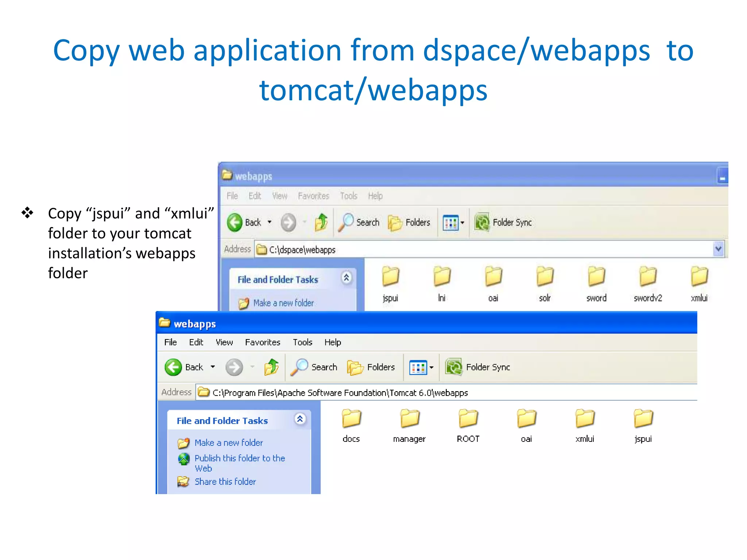Open View menu in dspace webapps window
Image resolution: width=747 pixels, height=560 pixels.
click(280, 196)
